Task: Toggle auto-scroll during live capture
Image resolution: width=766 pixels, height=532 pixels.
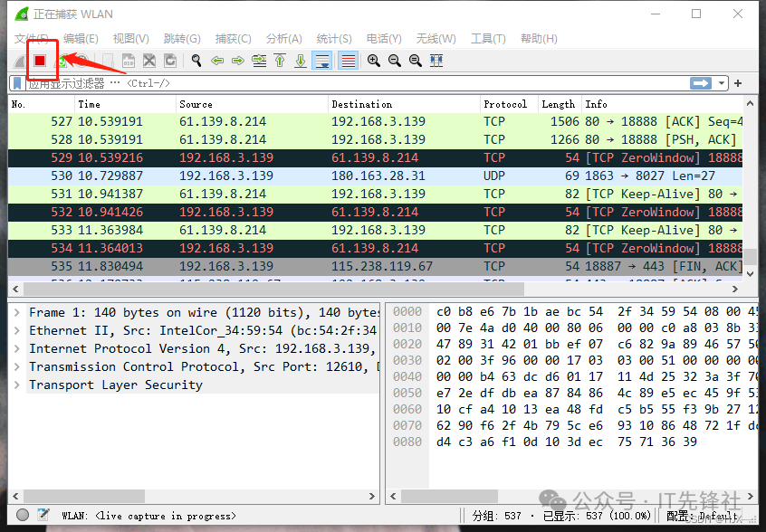Action: [x=322, y=61]
